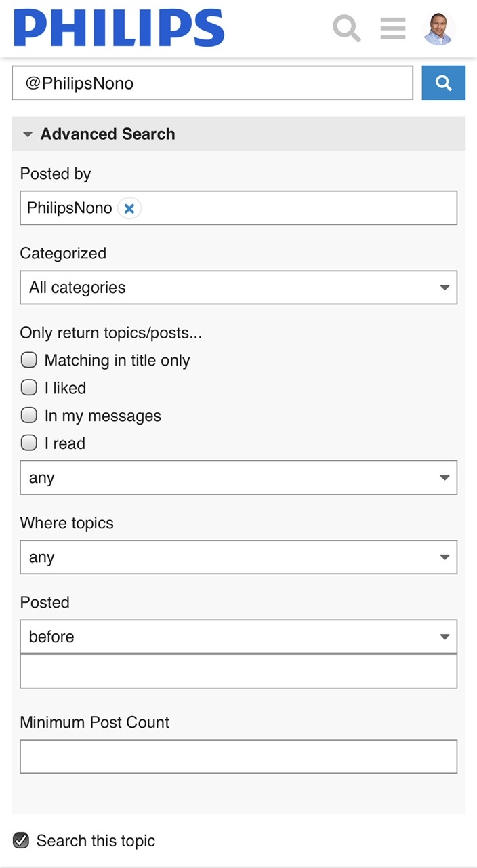The width and height of the screenshot is (477, 868).
Task: Tick the In my messages checkbox
Action: point(29,416)
